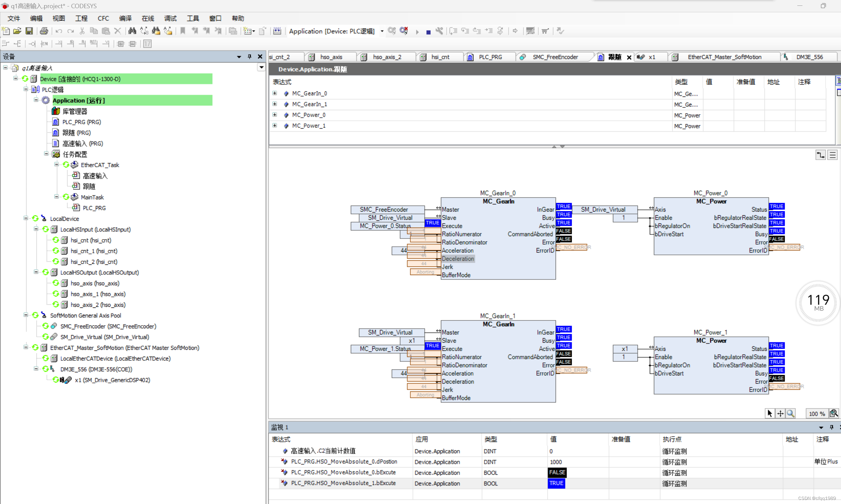Switch to the PLC_PRG editor tab
841x504 pixels.
click(x=490, y=57)
